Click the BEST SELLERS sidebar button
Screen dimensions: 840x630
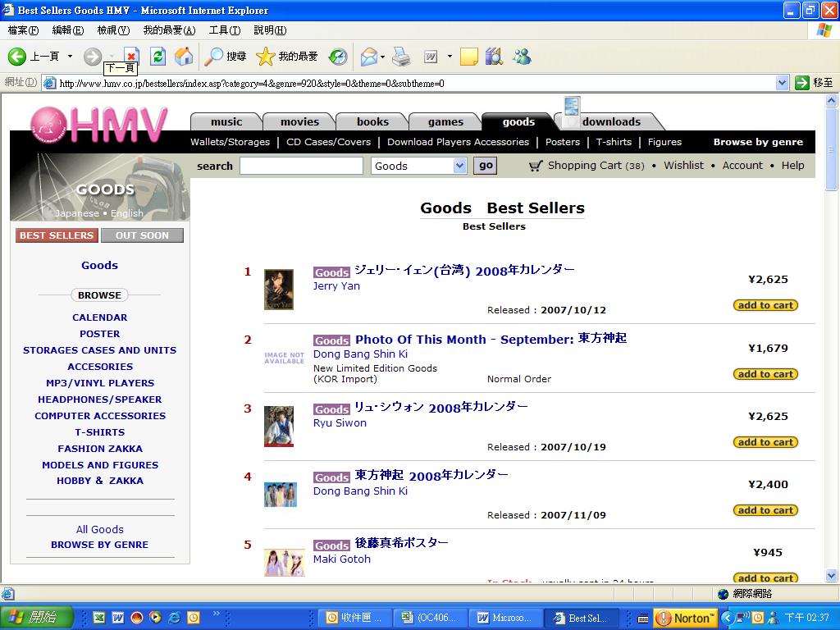[57, 235]
